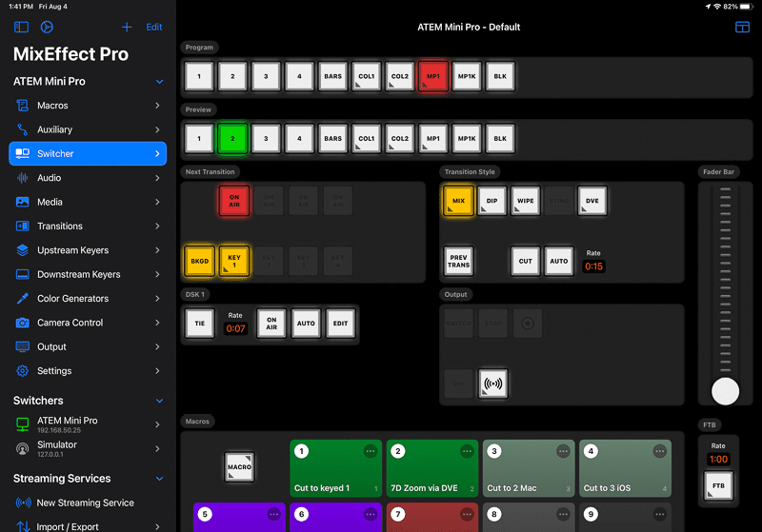
Task: Open Settings gear icon
Action: (x=22, y=371)
